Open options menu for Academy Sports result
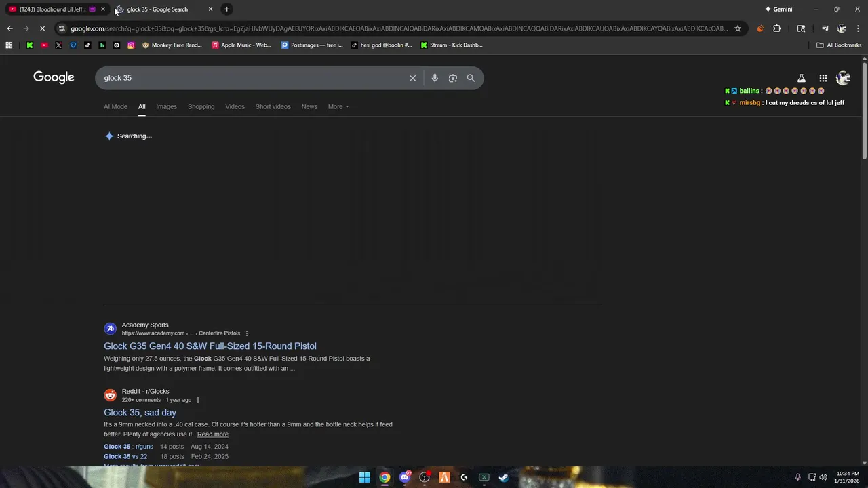 (247, 333)
